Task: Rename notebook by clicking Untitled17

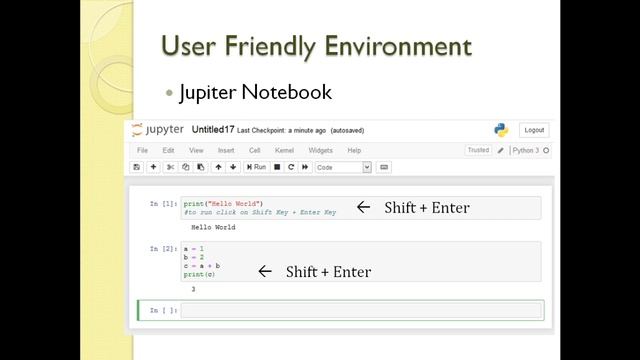Action: [x=213, y=130]
